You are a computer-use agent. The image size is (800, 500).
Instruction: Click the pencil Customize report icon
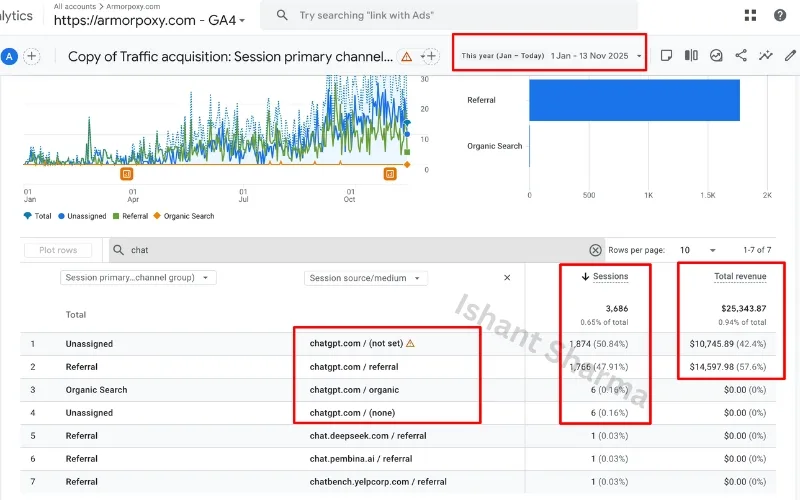791,56
